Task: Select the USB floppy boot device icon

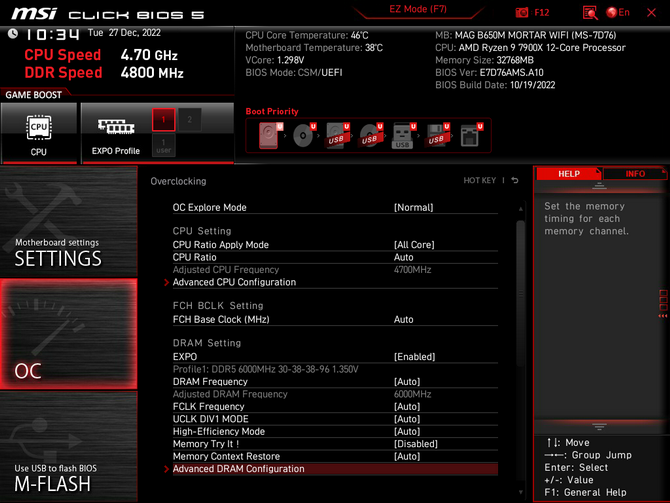Action: click(x=437, y=135)
